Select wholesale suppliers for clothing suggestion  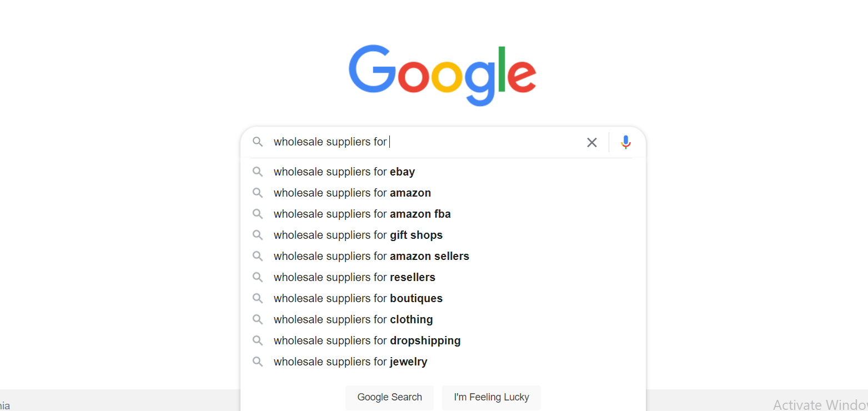click(x=443, y=319)
